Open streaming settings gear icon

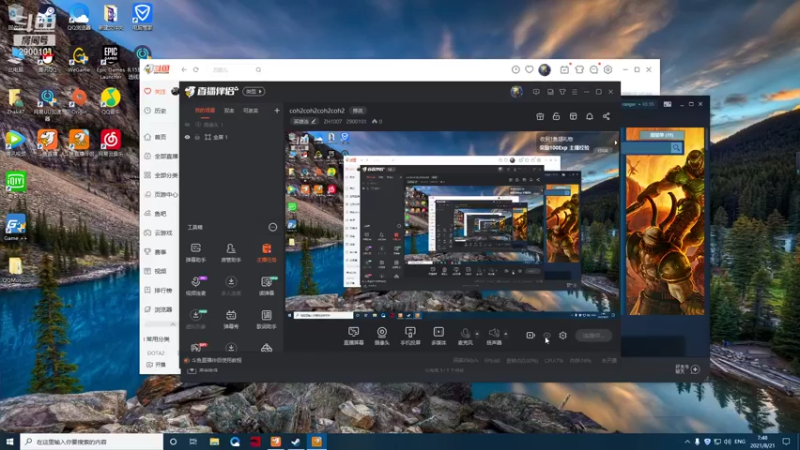[563, 335]
